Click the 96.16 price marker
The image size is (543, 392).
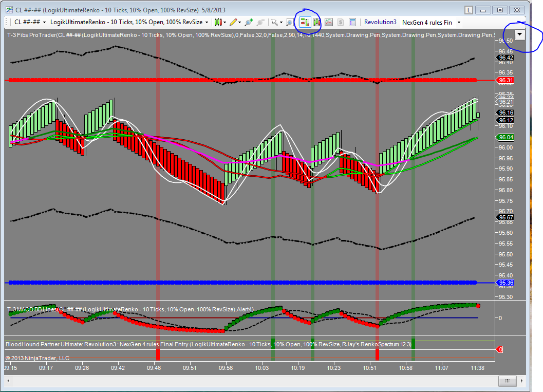(x=505, y=113)
